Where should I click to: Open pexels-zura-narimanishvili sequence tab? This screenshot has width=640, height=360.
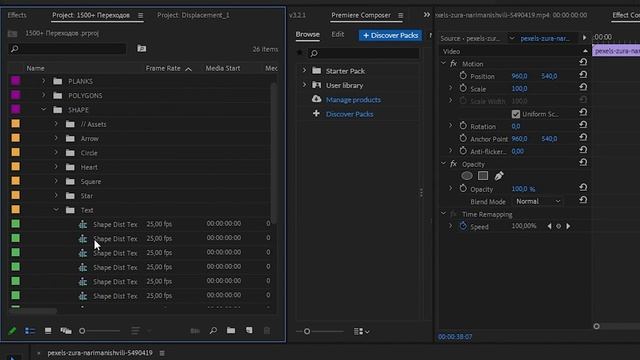pyautogui.click(x=100, y=353)
